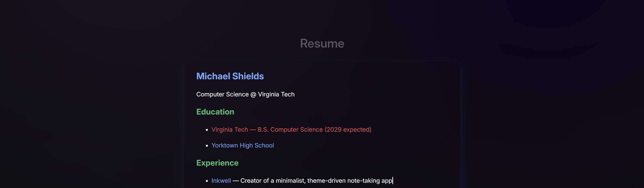644x188 pixels.
Task: Open the Yorktown High School link
Action: click(x=242, y=145)
